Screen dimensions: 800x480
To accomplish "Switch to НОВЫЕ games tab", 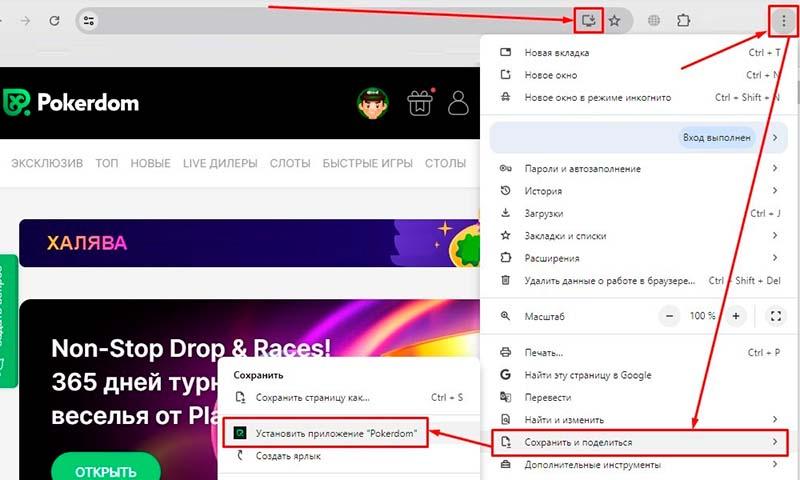I will click(151, 163).
